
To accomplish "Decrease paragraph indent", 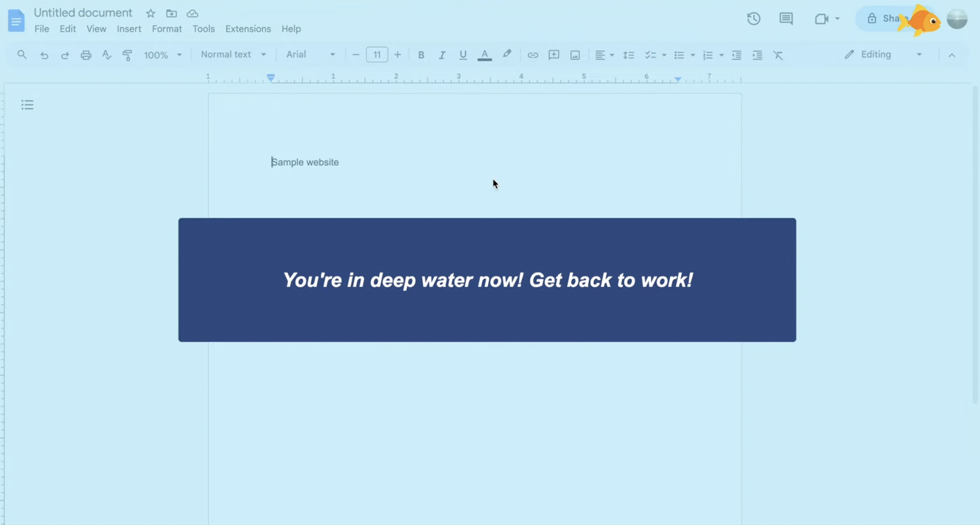I will [737, 55].
